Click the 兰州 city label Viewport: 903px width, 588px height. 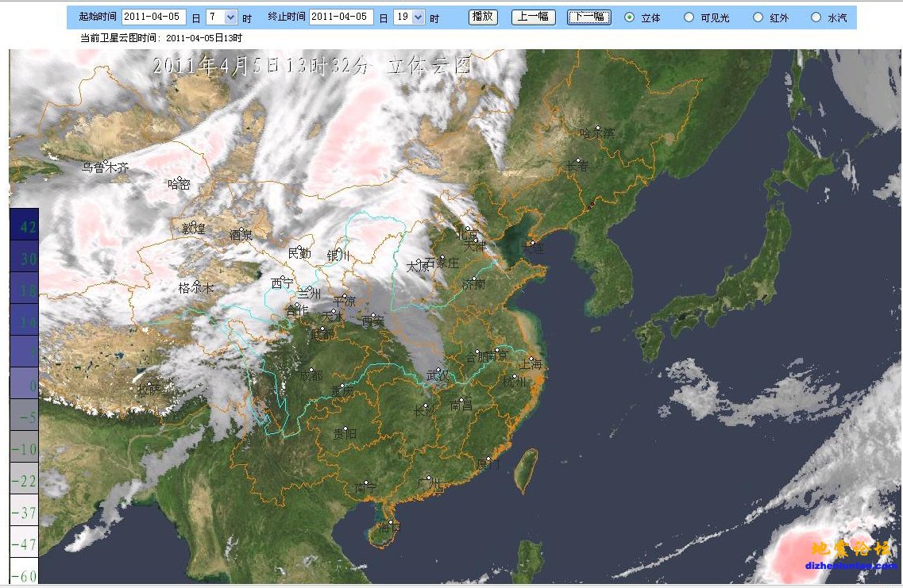point(309,293)
